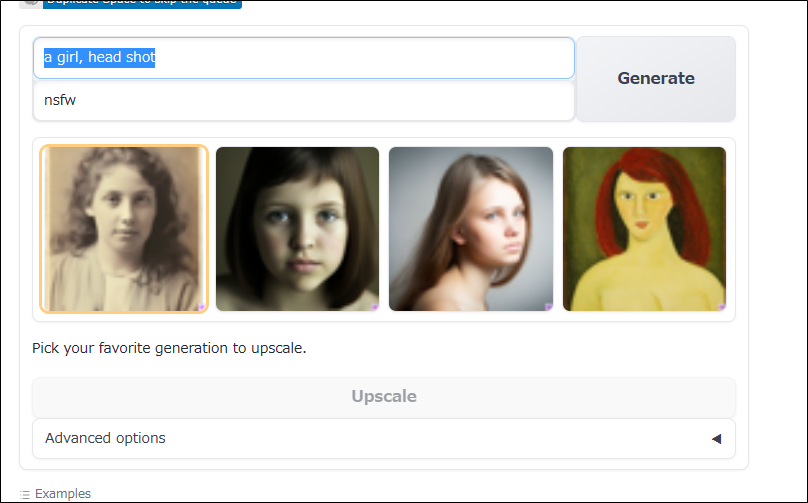Select the red-haired painting thumbnail
This screenshot has height=503, width=808.
point(644,229)
